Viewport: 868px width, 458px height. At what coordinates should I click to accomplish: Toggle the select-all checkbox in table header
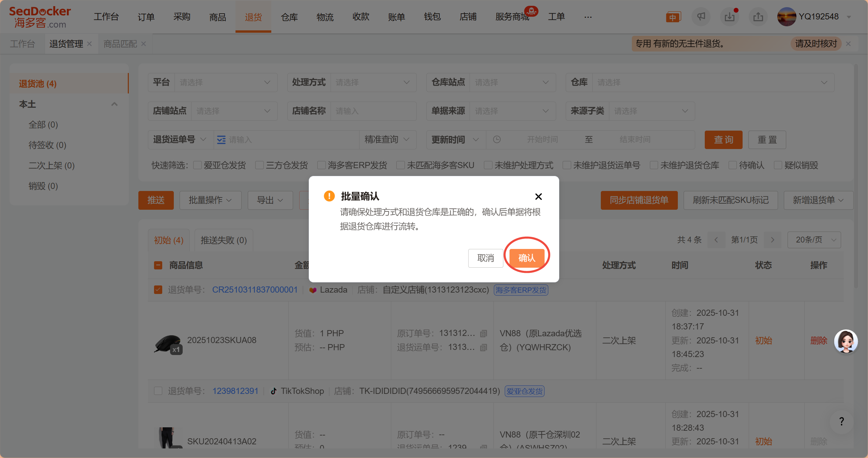(x=158, y=265)
